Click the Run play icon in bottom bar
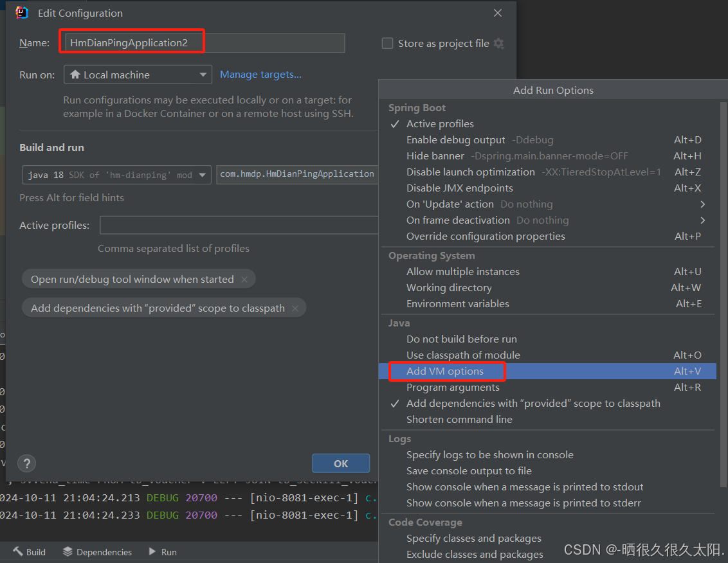The width and height of the screenshot is (728, 563). pos(152,551)
